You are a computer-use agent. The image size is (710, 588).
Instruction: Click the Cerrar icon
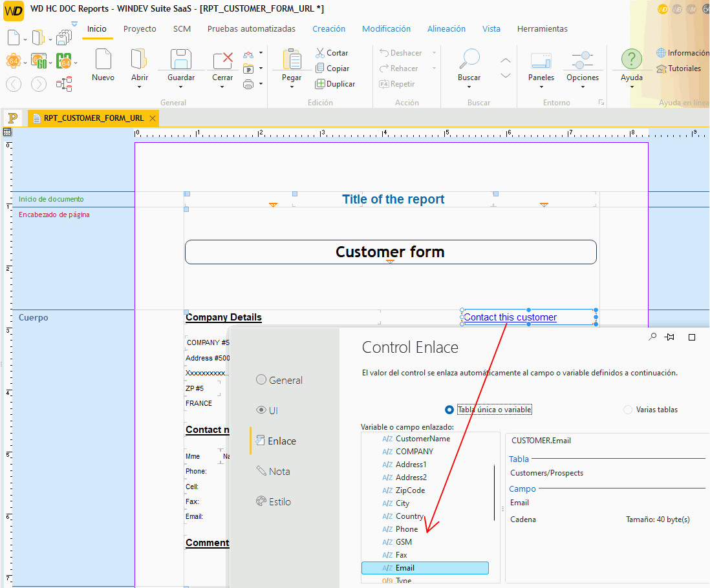click(222, 60)
